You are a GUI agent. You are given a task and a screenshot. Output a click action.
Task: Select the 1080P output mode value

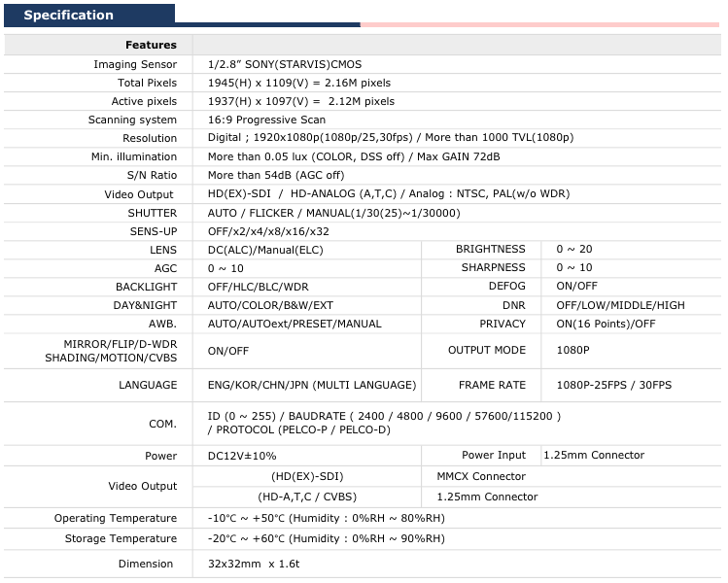click(572, 351)
